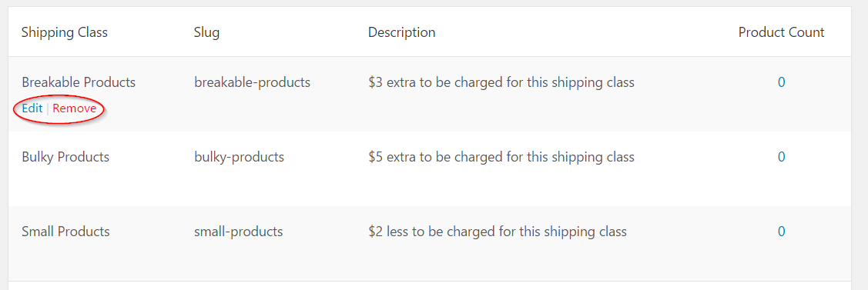
Task: Click the Product Count column header
Action: pos(781,32)
